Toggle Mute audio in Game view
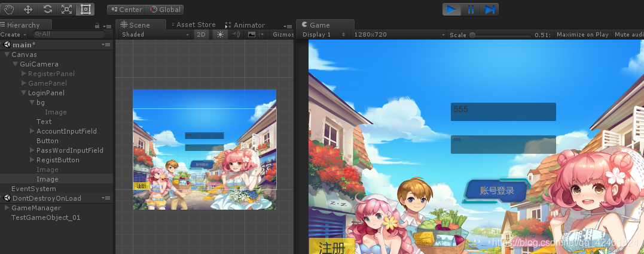644x254 pixels. (x=628, y=35)
